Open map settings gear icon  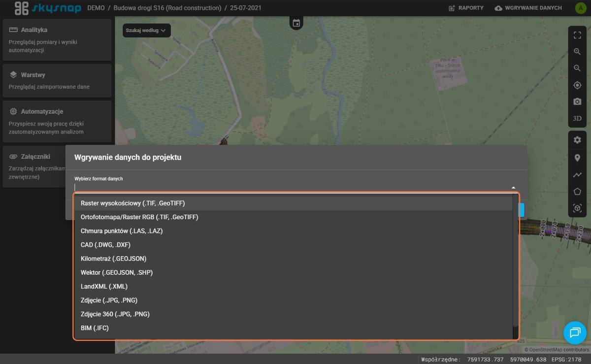(x=577, y=140)
